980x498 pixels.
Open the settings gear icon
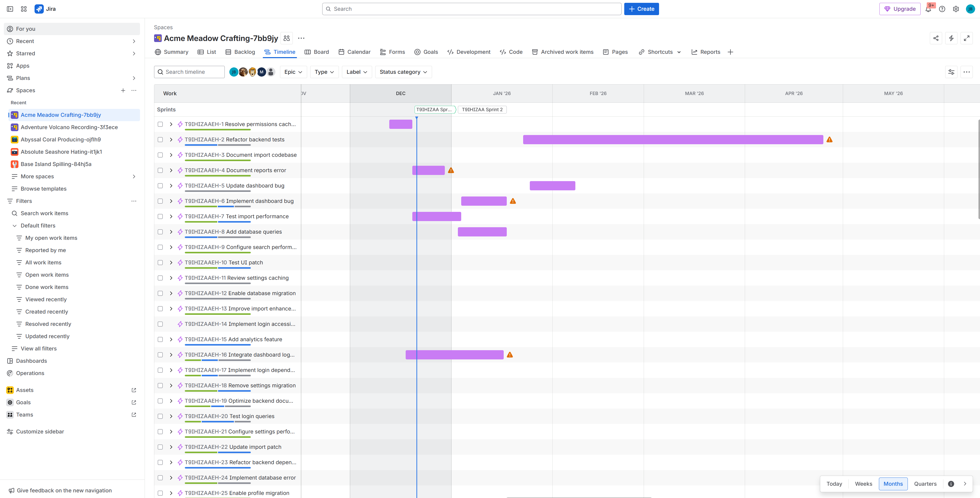(x=956, y=9)
